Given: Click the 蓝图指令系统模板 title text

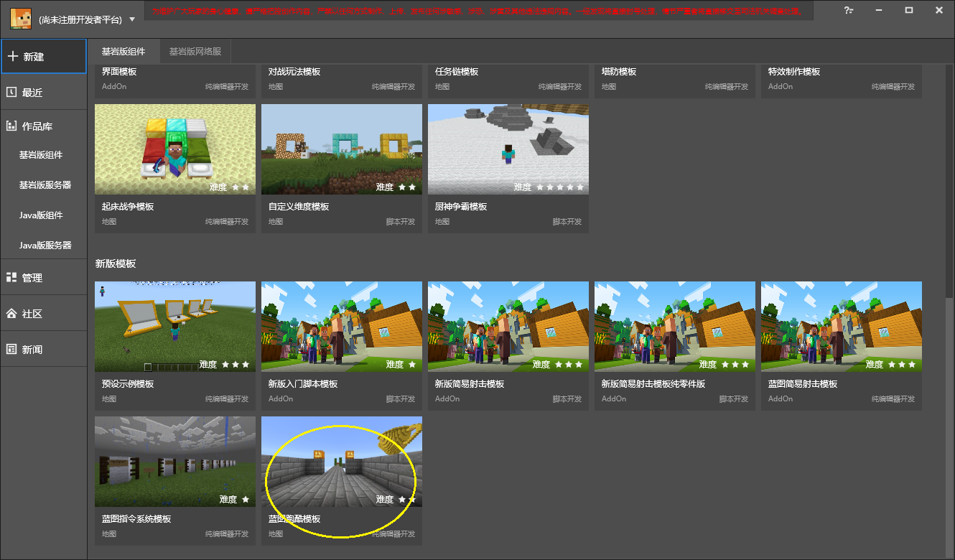Looking at the screenshot, I should coord(136,519).
